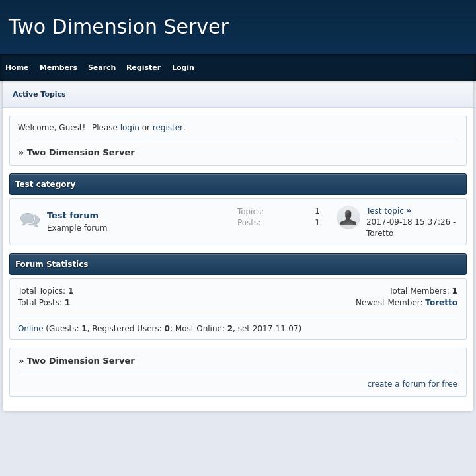
Task: Choose Login in the navigation bar
Action: pos(183,67)
